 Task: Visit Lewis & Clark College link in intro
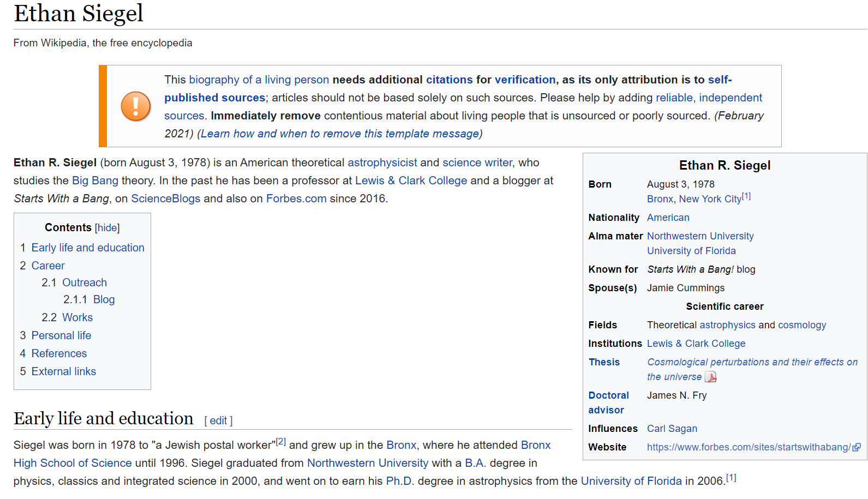point(411,181)
